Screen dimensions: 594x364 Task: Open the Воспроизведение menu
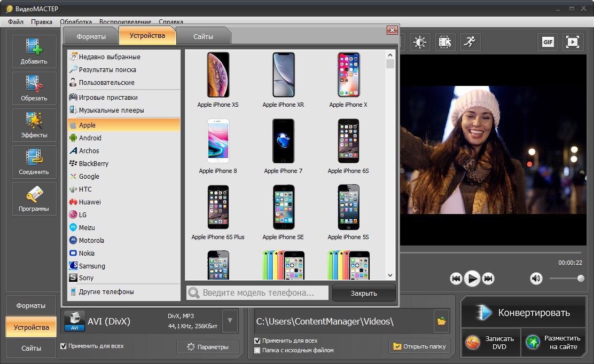[x=125, y=21]
